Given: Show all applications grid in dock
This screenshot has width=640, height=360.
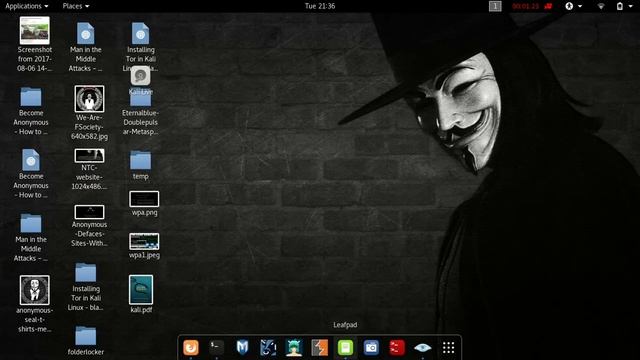Looking at the screenshot, I should [x=448, y=348].
